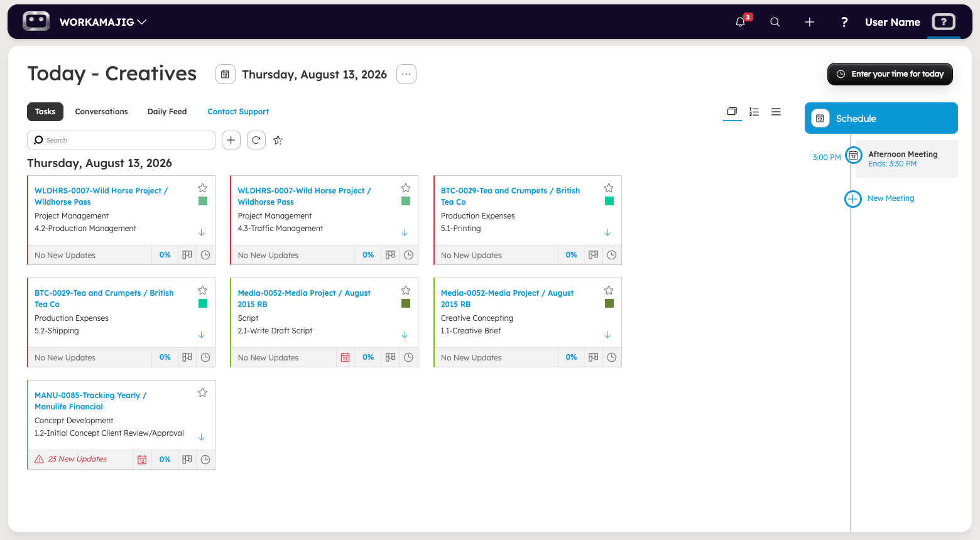
Task: Open MANU-0085-Tracking Yearly project link
Action: click(x=90, y=401)
